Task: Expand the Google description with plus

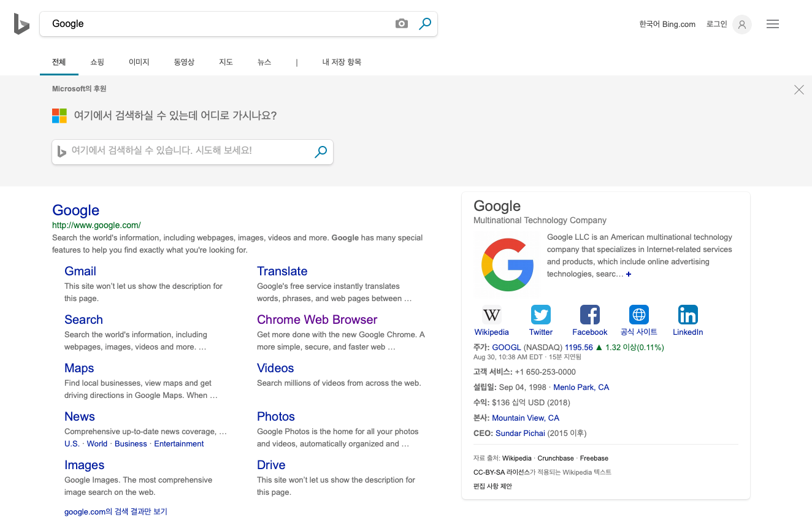Action: coord(629,274)
